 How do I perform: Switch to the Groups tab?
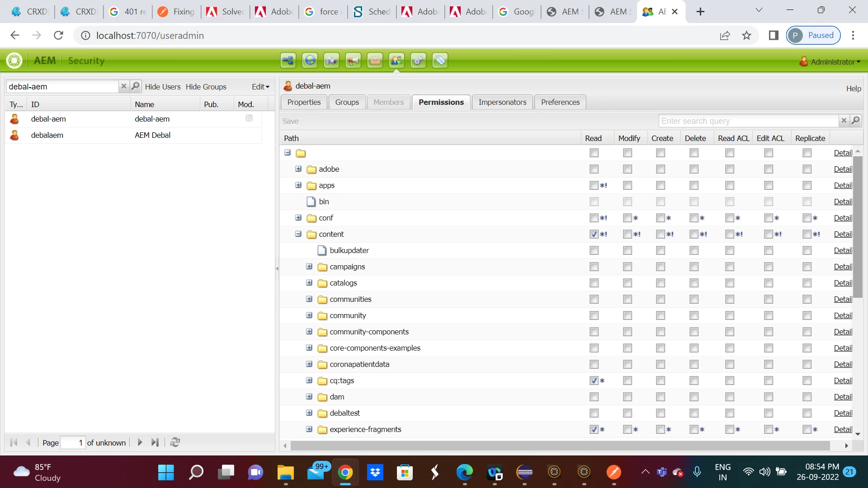[347, 102]
